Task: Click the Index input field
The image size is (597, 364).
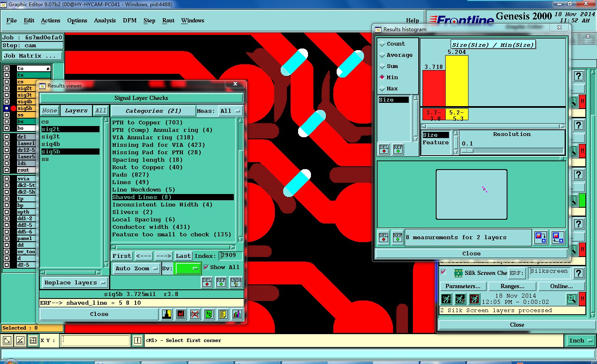Action: click(231, 256)
